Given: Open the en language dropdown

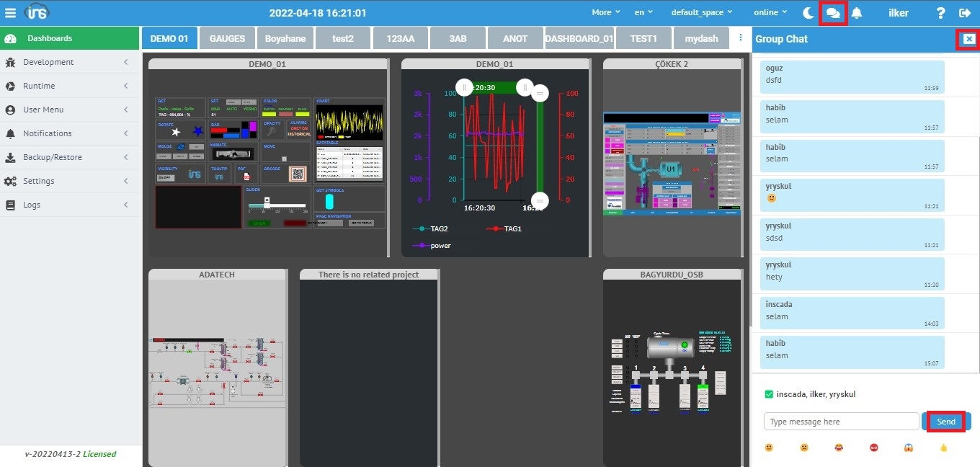Looking at the screenshot, I should [x=643, y=12].
